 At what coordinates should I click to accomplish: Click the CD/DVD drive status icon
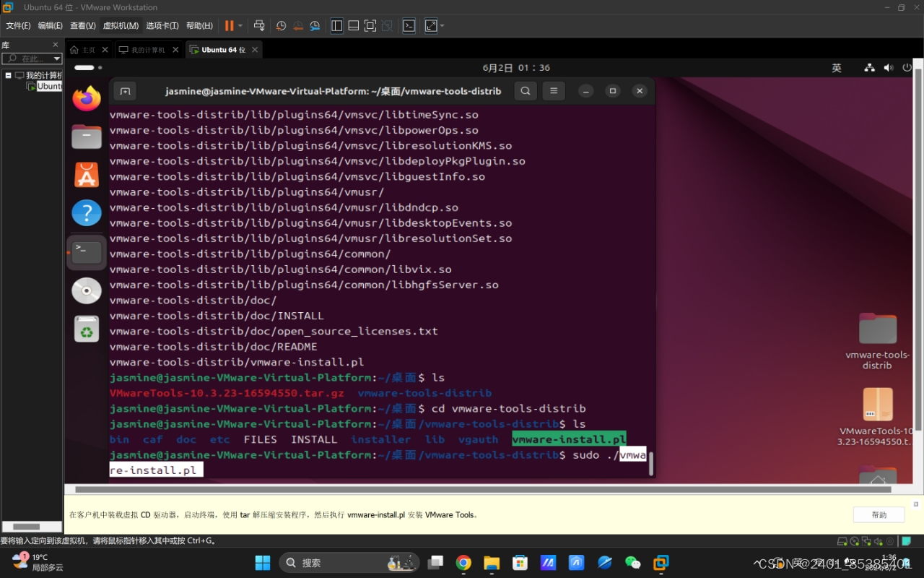854,541
